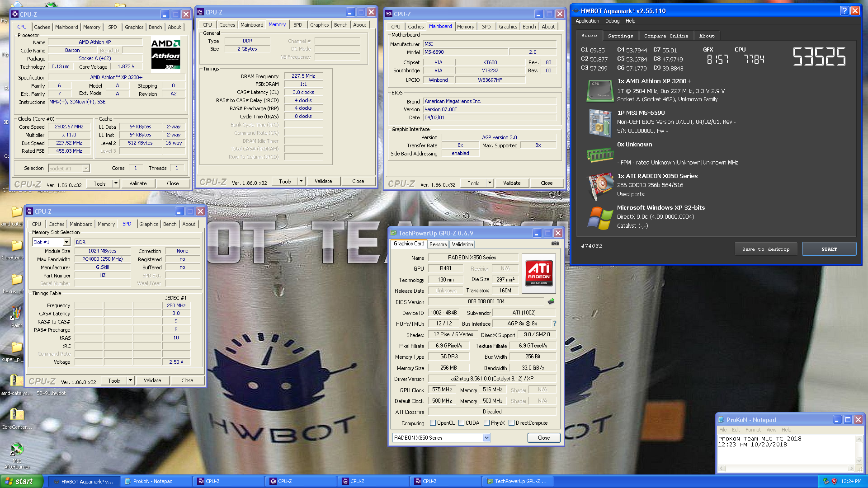Click the BIOS save icon in GPU-Z
The width and height of the screenshot is (868, 488).
(x=551, y=301)
